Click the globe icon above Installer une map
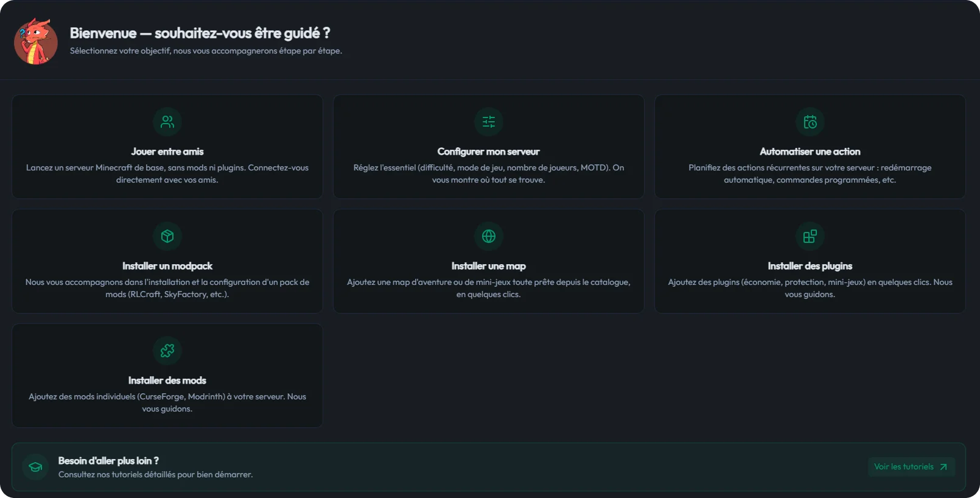Image resolution: width=980 pixels, height=498 pixels. click(x=489, y=236)
